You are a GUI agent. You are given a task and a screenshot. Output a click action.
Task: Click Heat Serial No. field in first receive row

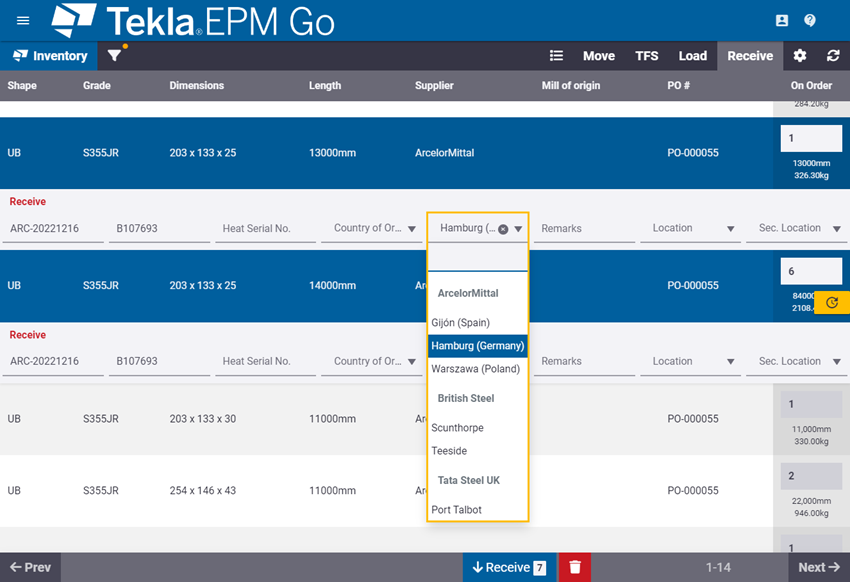pos(265,228)
